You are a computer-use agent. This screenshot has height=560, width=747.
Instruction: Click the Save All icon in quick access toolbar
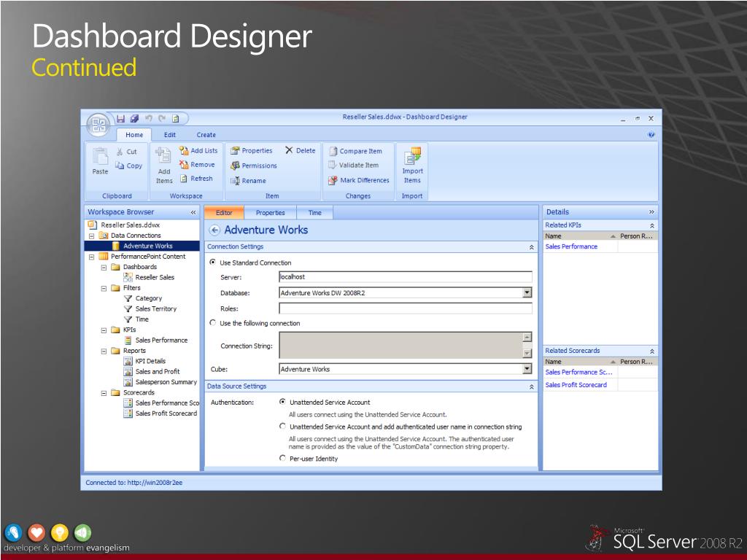134,118
